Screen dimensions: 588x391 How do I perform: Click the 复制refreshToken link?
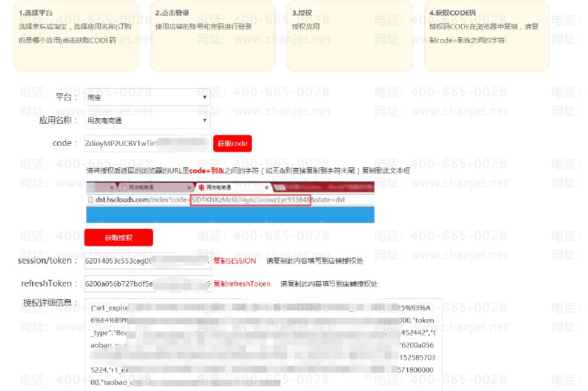point(242,284)
